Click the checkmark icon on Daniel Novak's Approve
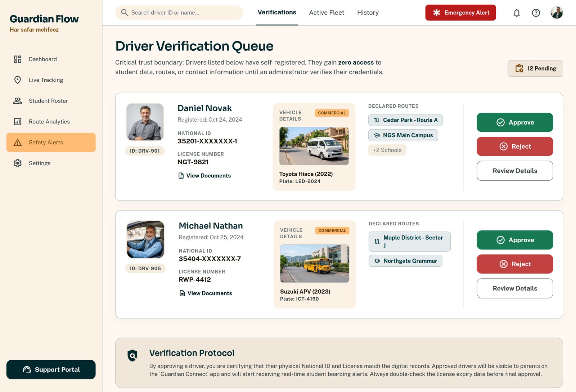 coord(500,122)
